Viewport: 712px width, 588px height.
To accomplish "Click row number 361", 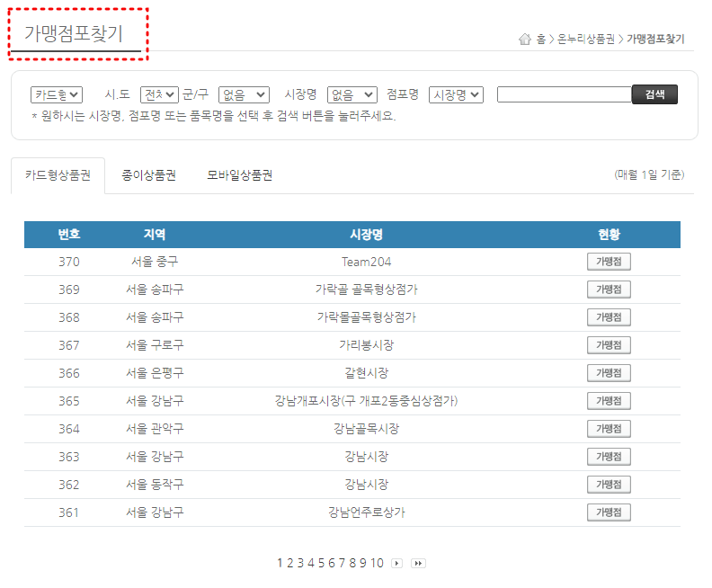I will point(69,513).
